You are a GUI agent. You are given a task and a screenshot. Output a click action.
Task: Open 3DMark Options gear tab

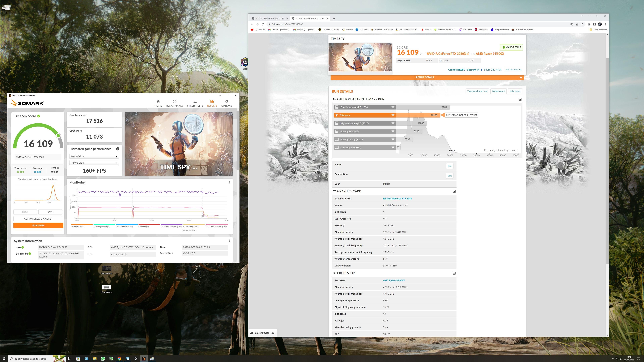click(x=227, y=103)
